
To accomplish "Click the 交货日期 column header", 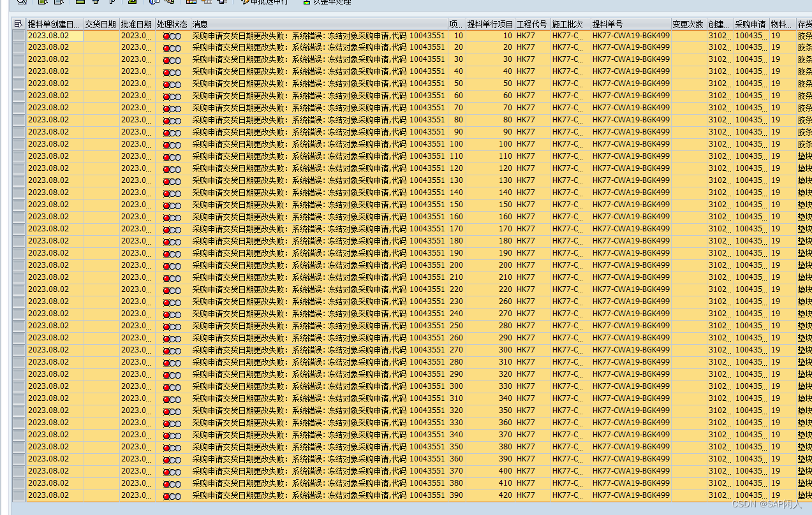I will (x=101, y=24).
